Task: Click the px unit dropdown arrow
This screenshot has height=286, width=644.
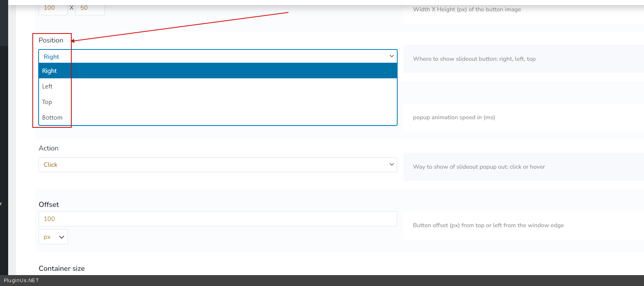Action: (x=62, y=237)
